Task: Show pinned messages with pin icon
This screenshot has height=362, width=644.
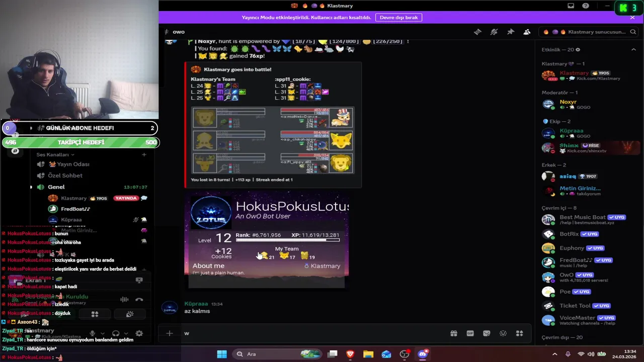Action: coord(511,32)
